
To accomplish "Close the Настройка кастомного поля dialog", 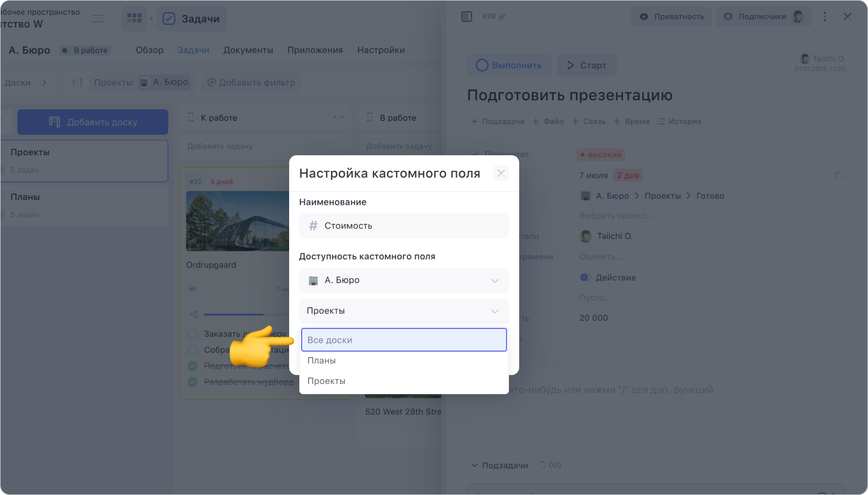I will click(x=501, y=173).
